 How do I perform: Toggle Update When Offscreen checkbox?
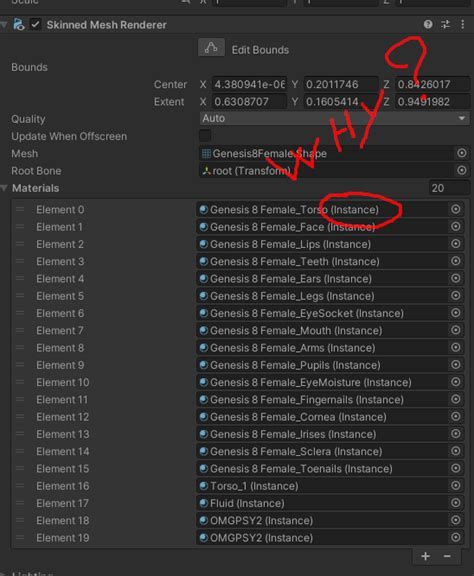[205, 136]
